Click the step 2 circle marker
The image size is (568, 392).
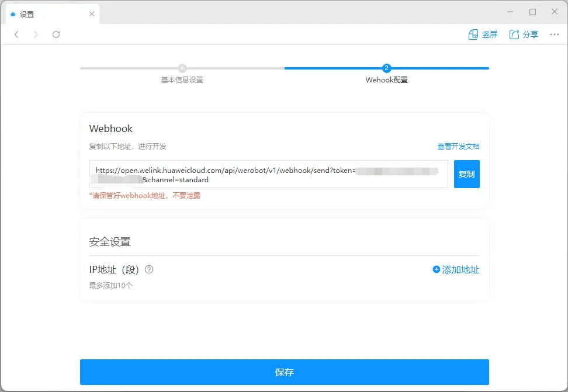click(386, 68)
